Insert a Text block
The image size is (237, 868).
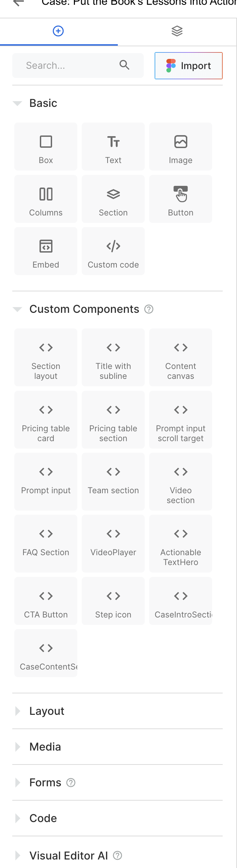pyautogui.click(x=113, y=147)
